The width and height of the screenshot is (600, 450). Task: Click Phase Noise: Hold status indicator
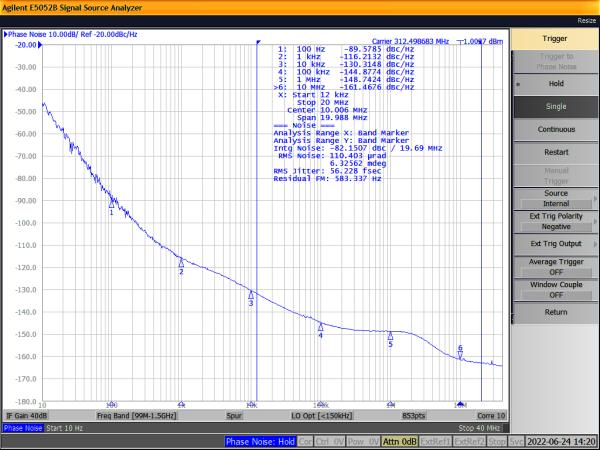pos(260,442)
